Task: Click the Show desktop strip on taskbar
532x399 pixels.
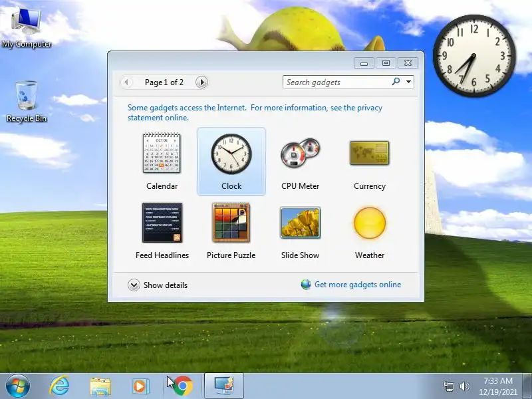Action: [x=527, y=386]
